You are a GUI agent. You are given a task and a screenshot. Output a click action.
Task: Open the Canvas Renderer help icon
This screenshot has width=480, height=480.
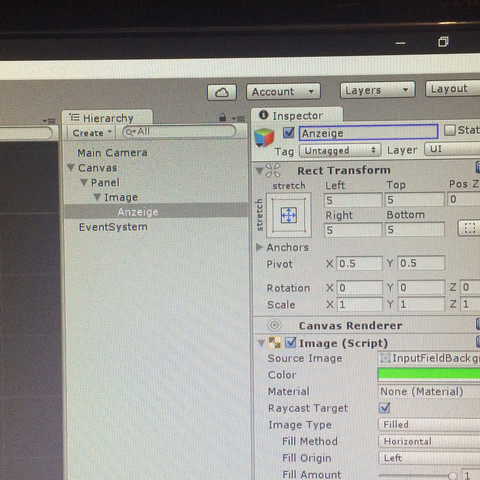pos(478,323)
